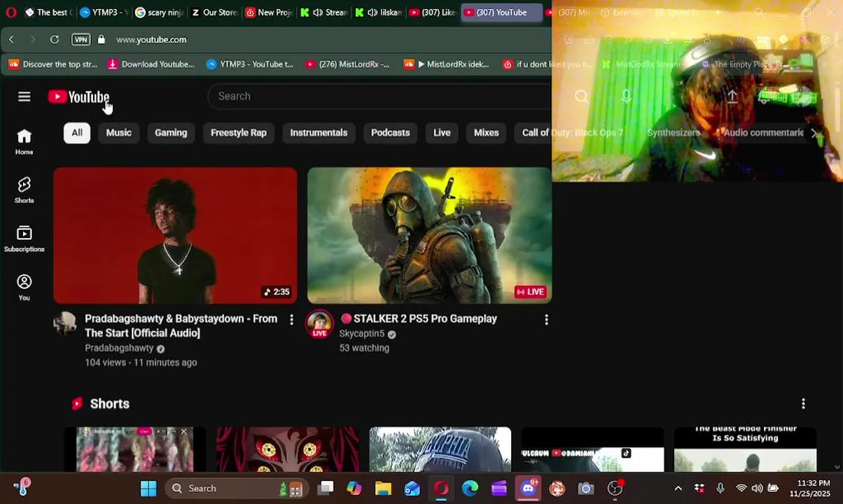Open the Pradabagshawty From The Start thumbnail

[x=175, y=235]
